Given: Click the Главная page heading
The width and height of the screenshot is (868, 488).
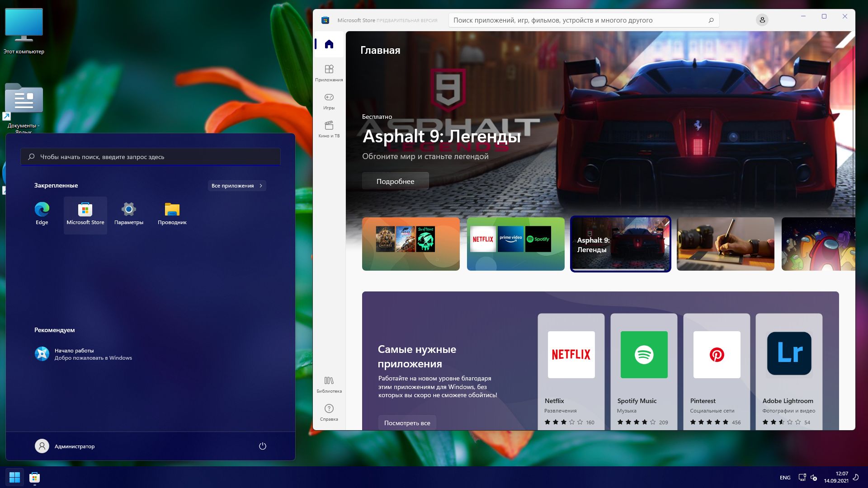Looking at the screenshot, I should pyautogui.click(x=380, y=50).
